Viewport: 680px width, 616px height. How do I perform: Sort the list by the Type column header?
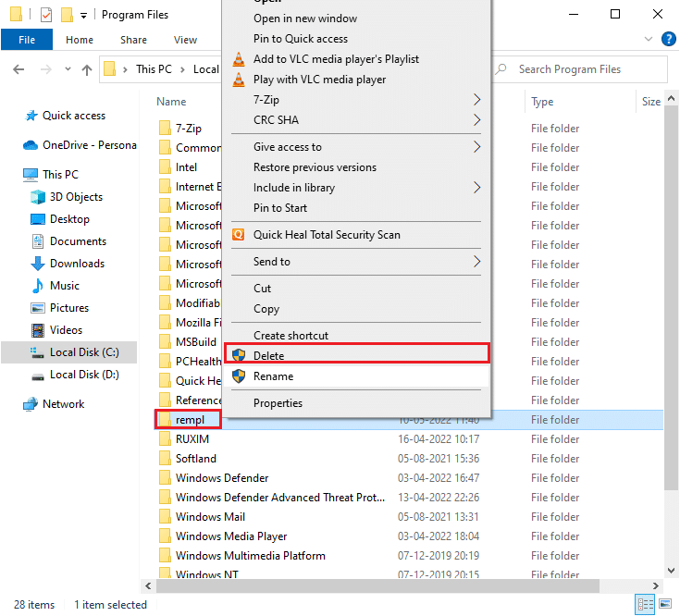tap(542, 102)
